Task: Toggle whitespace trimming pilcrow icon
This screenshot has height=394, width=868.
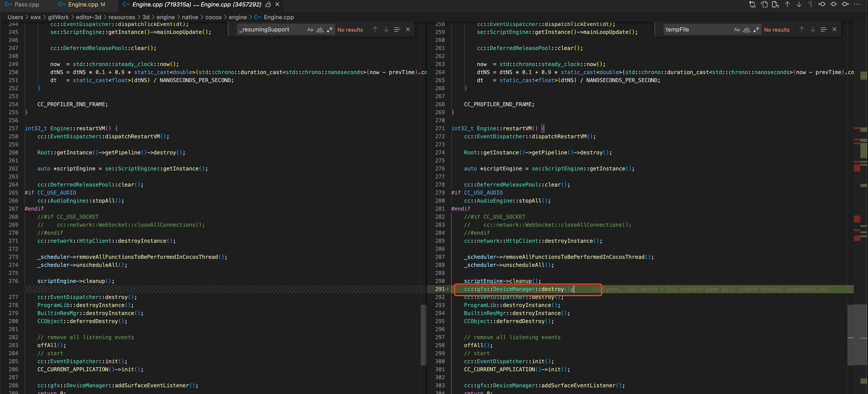Action: pos(810,4)
